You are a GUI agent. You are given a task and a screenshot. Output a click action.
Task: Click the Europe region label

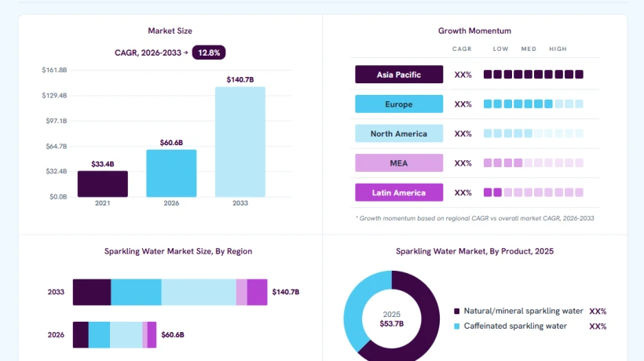[399, 104]
